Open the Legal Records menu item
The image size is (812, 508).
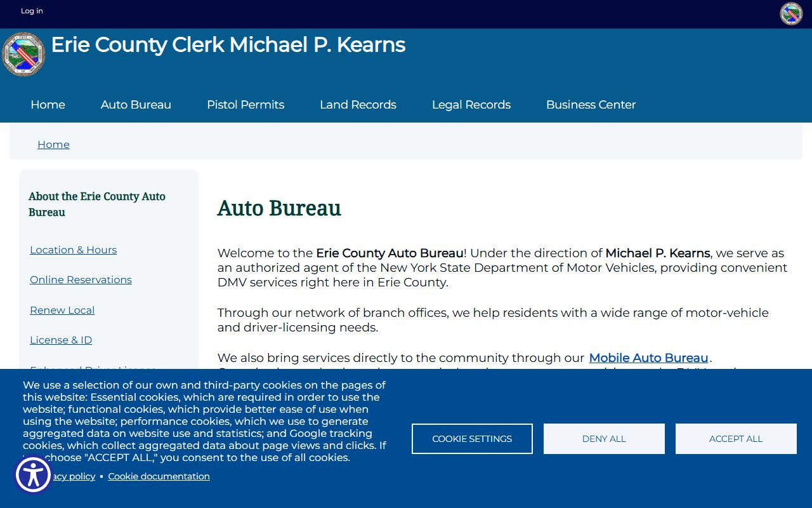pos(471,105)
